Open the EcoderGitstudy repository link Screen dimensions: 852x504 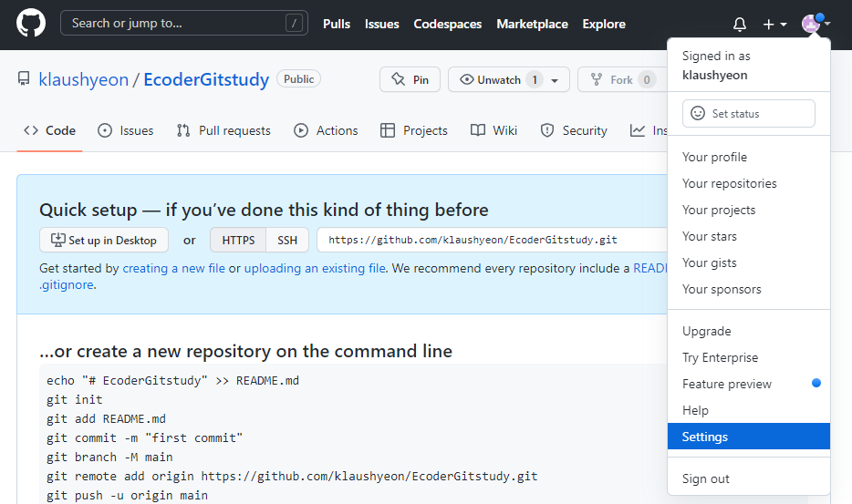click(206, 79)
